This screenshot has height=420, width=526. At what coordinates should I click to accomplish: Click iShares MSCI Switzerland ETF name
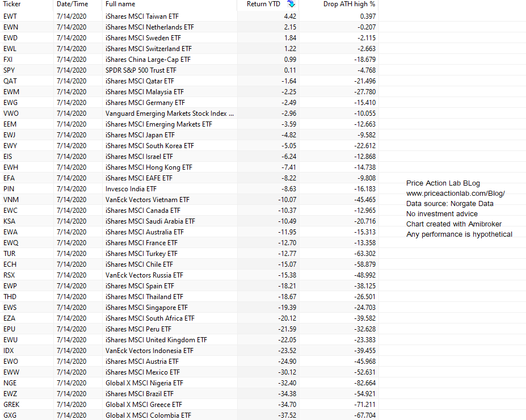pyautogui.click(x=149, y=49)
